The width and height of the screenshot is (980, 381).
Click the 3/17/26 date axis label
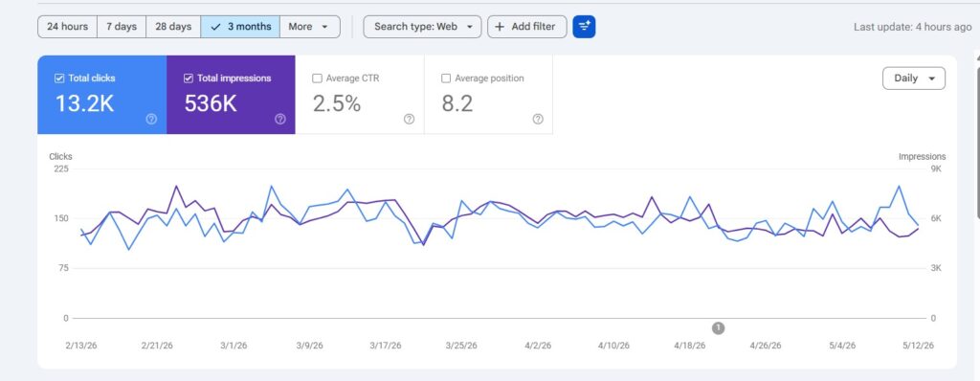tap(386, 346)
